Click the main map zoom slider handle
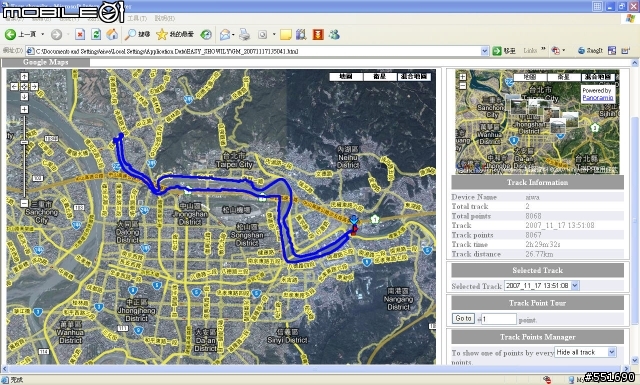 (x=24, y=142)
